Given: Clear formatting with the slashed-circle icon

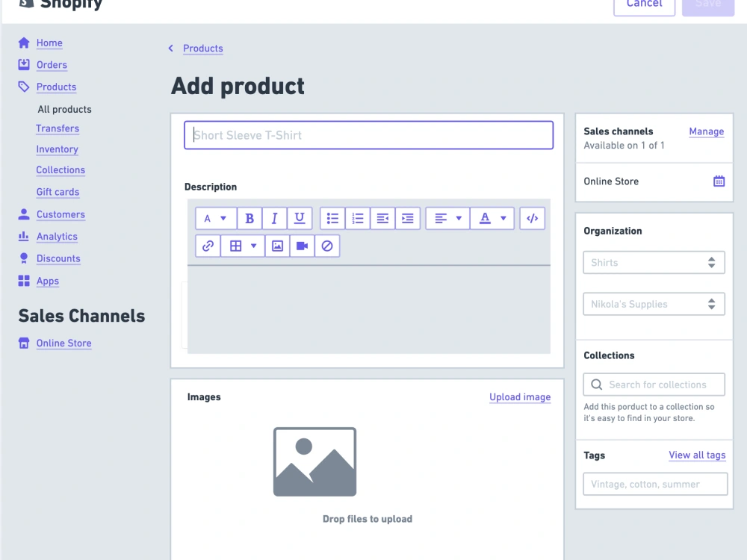Looking at the screenshot, I should (327, 246).
